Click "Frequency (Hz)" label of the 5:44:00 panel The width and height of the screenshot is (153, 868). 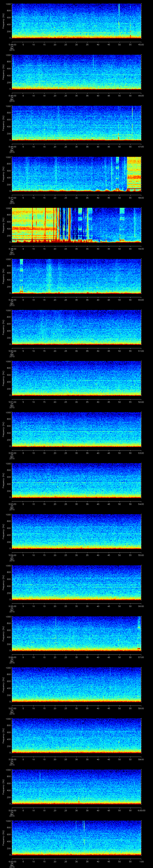[x=3, y=21]
